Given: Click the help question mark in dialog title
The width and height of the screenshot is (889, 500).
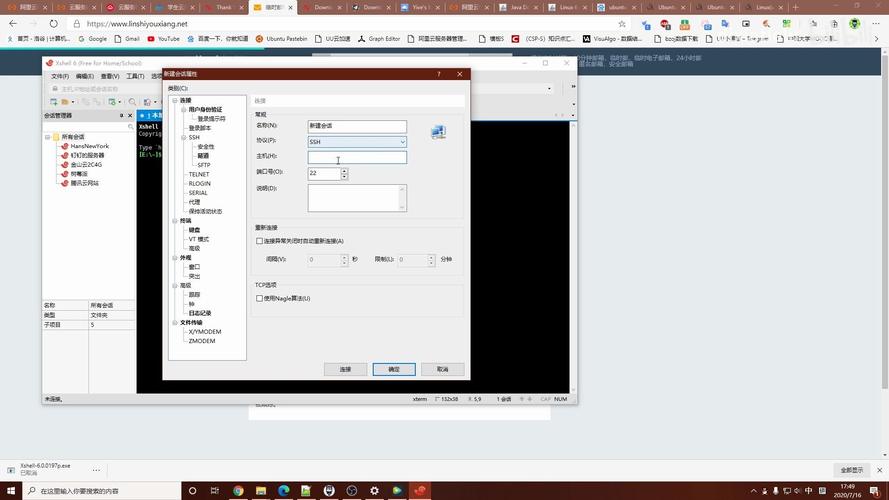Looking at the screenshot, I should point(439,74).
